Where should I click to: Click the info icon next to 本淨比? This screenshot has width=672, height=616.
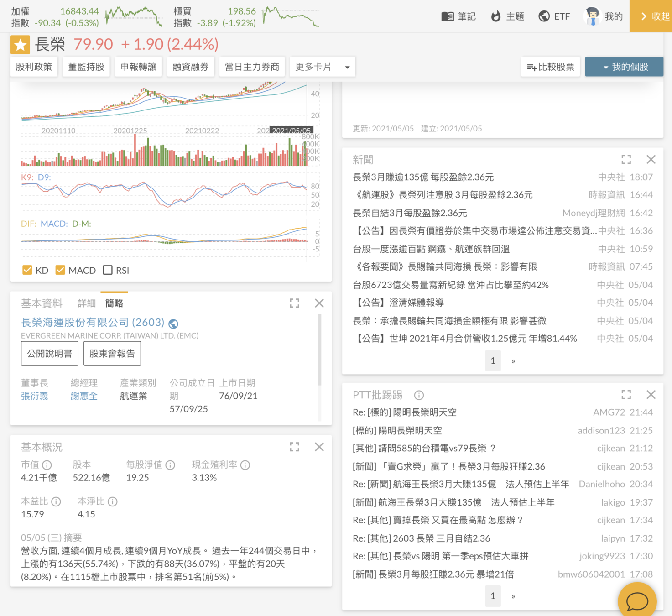point(113,501)
